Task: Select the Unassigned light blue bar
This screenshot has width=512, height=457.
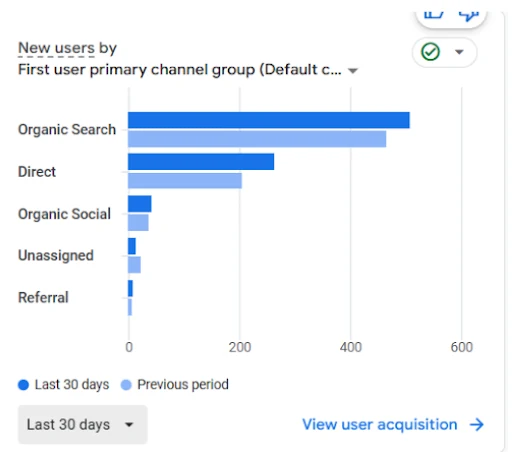Action: pyautogui.click(x=134, y=265)
